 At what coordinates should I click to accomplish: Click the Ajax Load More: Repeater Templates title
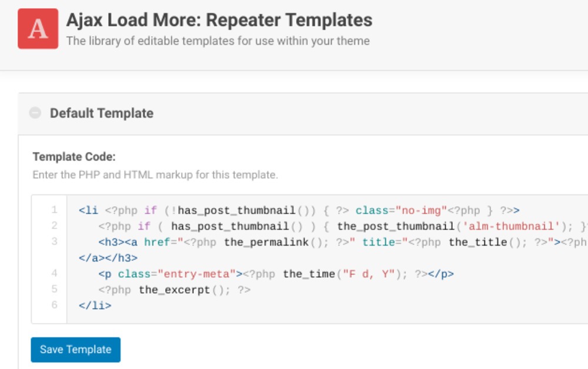pyautogui.click(x=219, y=20)
